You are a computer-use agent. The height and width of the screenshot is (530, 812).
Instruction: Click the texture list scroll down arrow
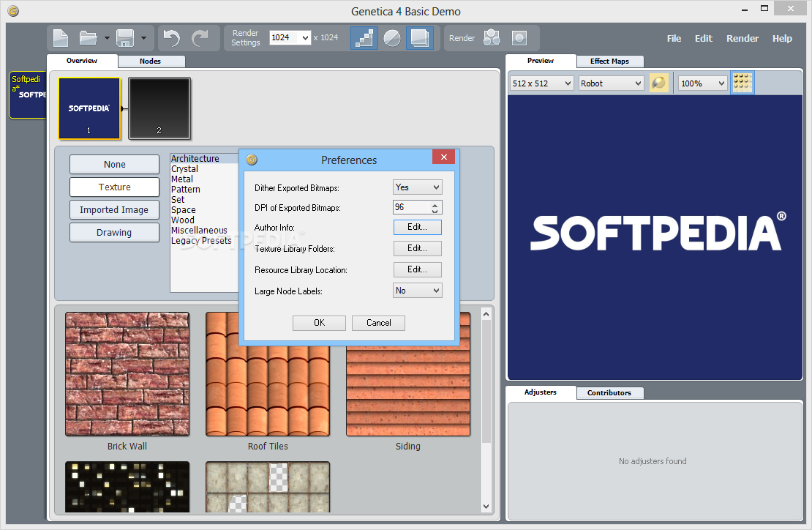coord(486,506)
